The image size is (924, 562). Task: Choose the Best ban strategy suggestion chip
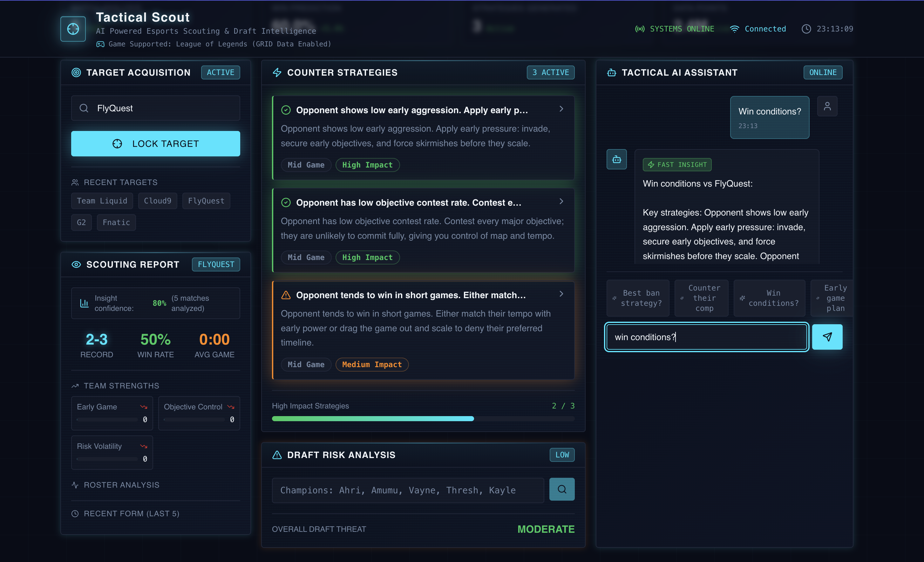coord(638,298)
